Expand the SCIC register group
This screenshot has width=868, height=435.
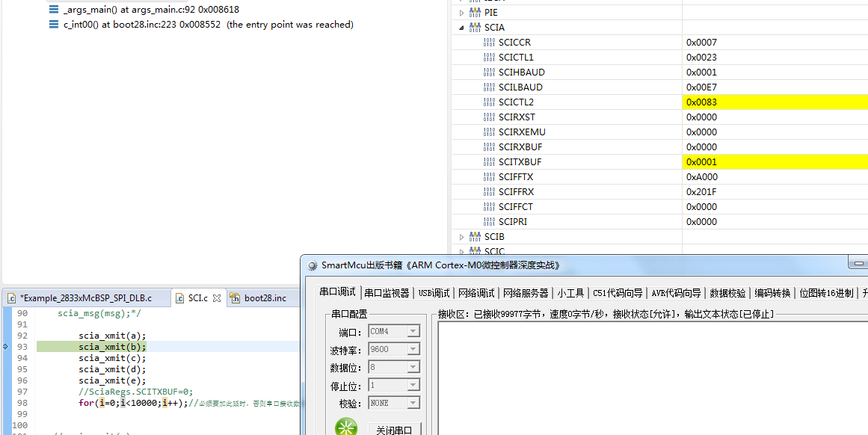tap(462, 251)
